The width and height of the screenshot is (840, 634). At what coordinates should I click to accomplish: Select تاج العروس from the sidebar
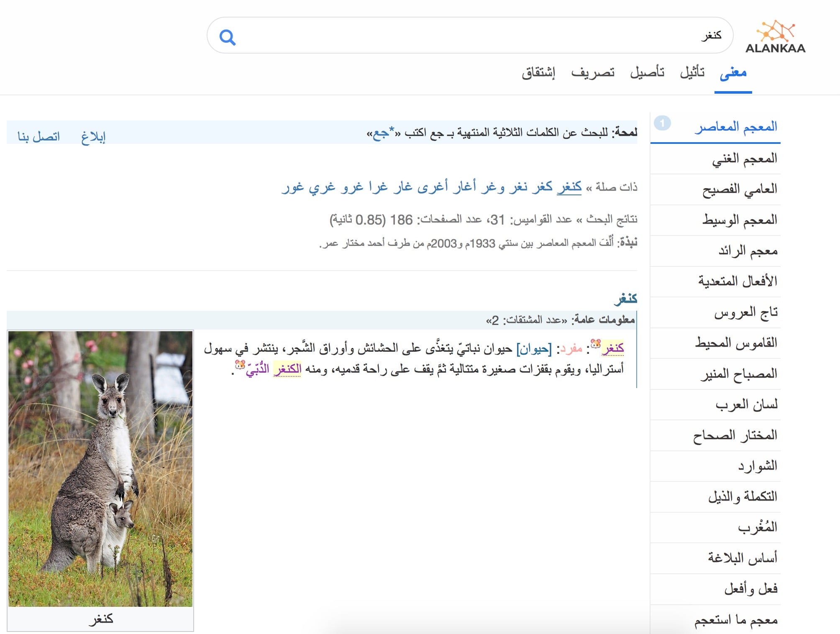click(x=746, y=312)
